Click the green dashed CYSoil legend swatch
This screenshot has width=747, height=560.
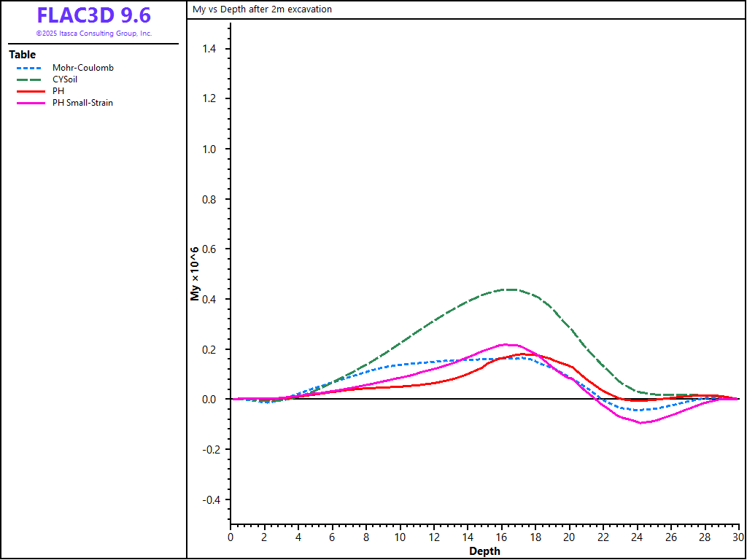click(x=31, y=79)
